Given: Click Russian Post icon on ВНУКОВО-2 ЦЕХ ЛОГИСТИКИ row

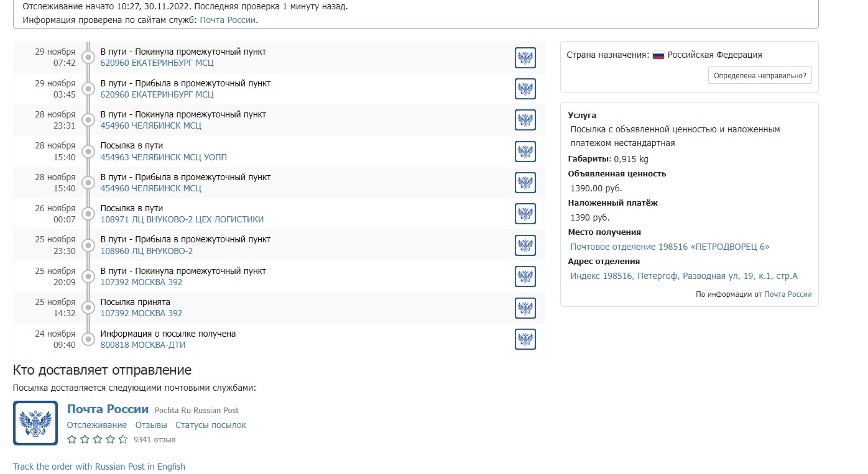Looking at the screenshot, I should pyautogui.click(x=525, y=214).
